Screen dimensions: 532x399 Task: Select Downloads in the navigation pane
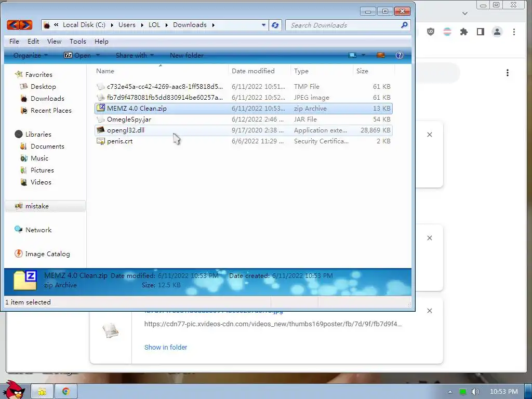[x=47, y=98]
